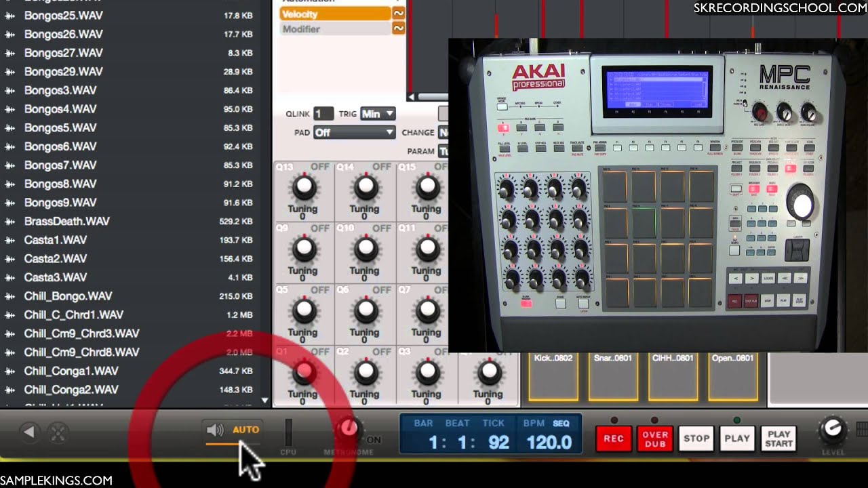Click the PLAY transport button

click(737, 439)
